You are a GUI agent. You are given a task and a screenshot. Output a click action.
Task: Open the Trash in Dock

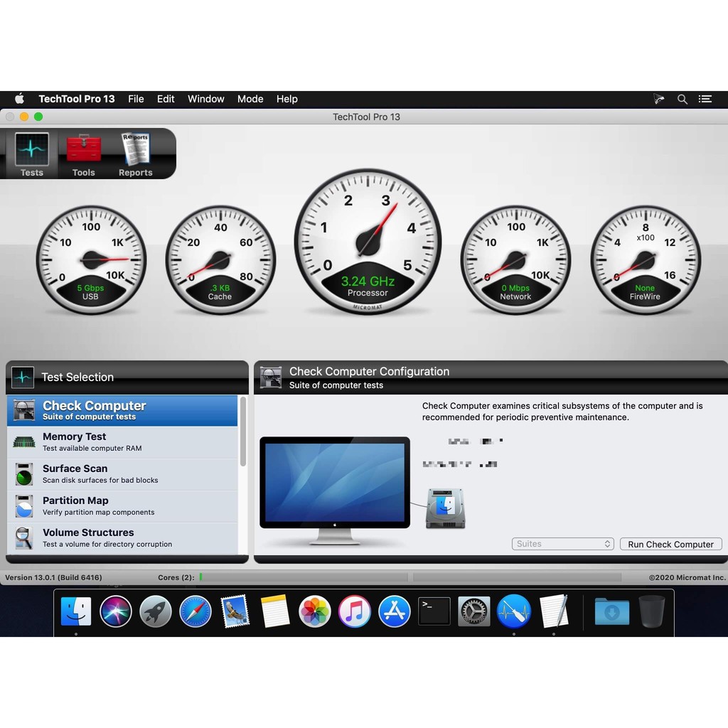[x=652, y=611]
